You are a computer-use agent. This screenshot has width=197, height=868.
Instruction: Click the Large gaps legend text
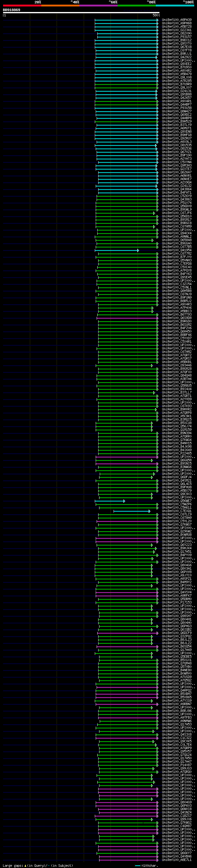[38, 866]
